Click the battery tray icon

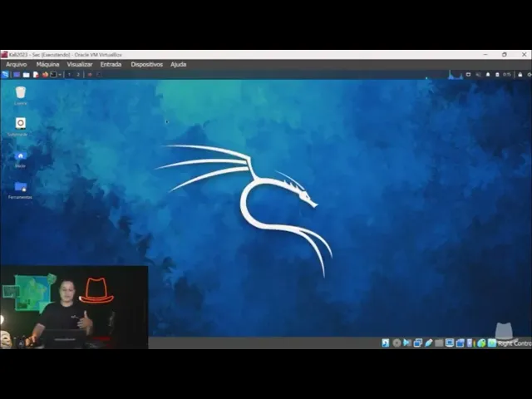(497, 75)
